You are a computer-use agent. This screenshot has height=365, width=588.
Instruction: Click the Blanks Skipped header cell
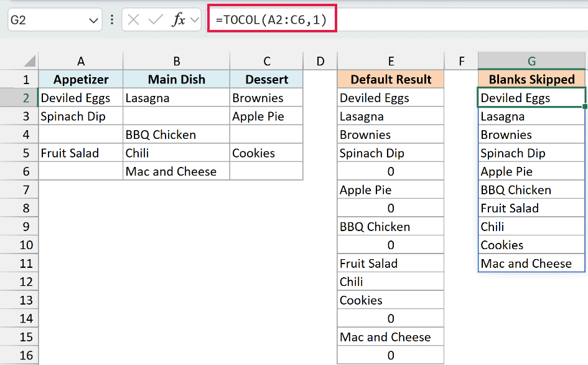tap(531, 79)
